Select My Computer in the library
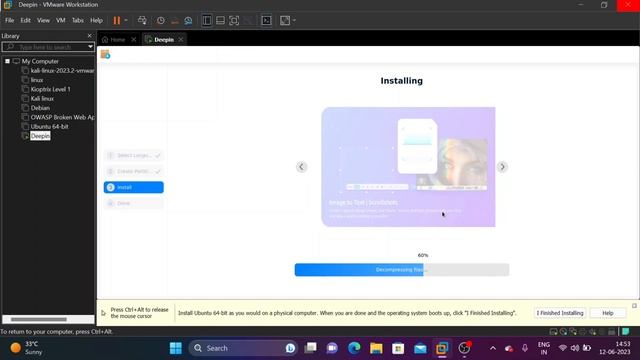 click(x=40, y=61)
